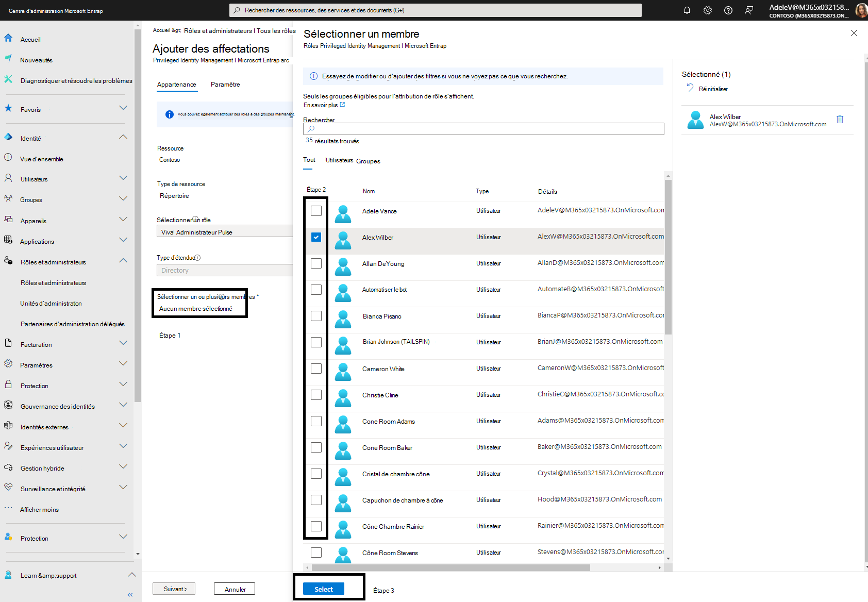Switch to the Paramètre tab
Viewport: 868px width, 602px height.
tap(225, 85)
